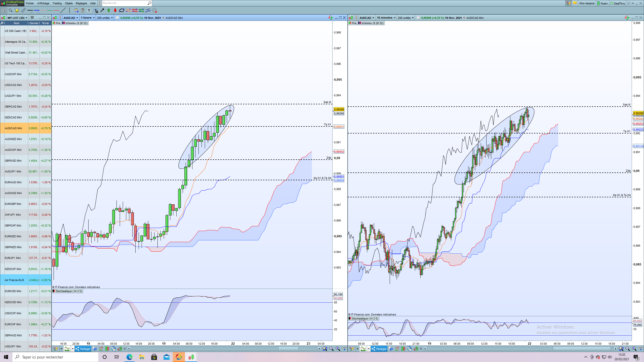
Task: Open Microsoft Edge from the taskbar
Action: [x=129, y=357]
